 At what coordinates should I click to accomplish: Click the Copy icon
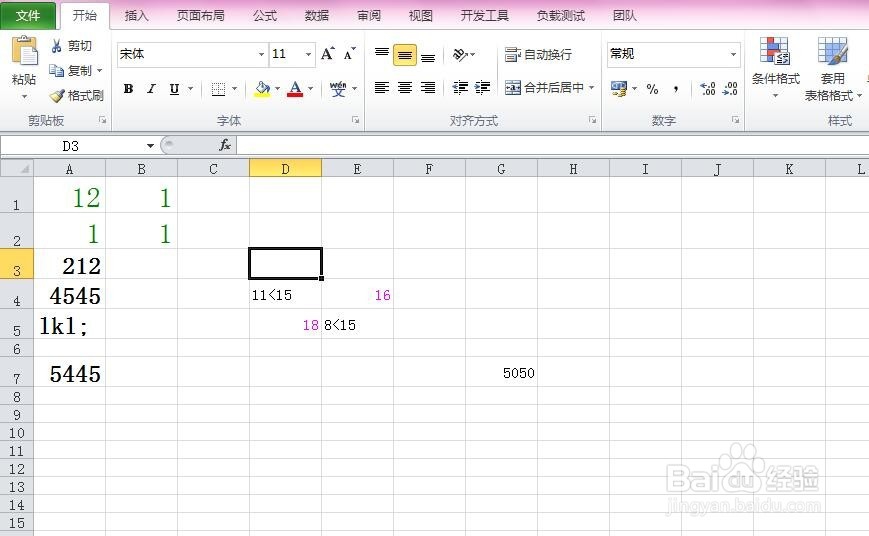pos(57,70)
